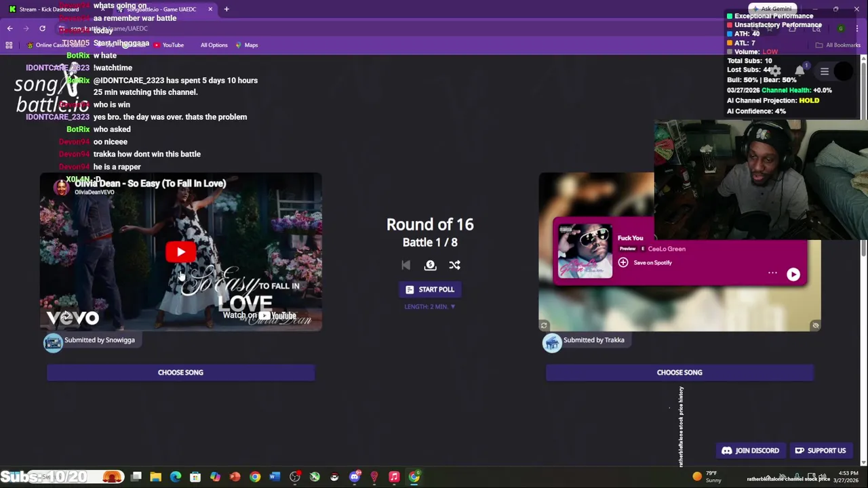Click the reload icon on Trakka's song embed
Image resolution: width=868 pixels, height=488 pixels.
[x=544, y=326]
